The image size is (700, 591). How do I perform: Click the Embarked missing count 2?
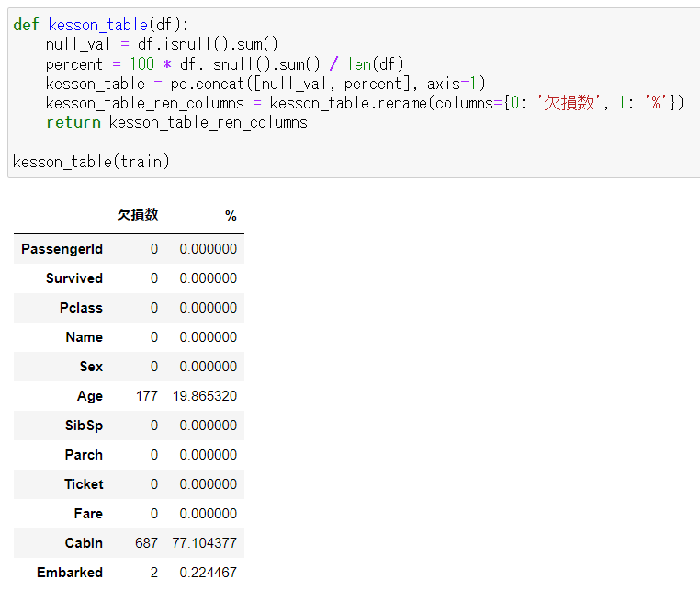154,573
